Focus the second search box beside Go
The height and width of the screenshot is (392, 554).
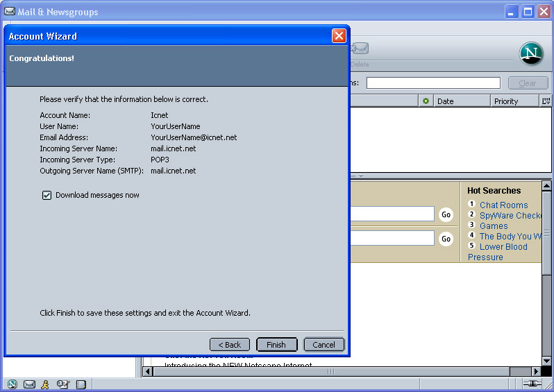392,238
